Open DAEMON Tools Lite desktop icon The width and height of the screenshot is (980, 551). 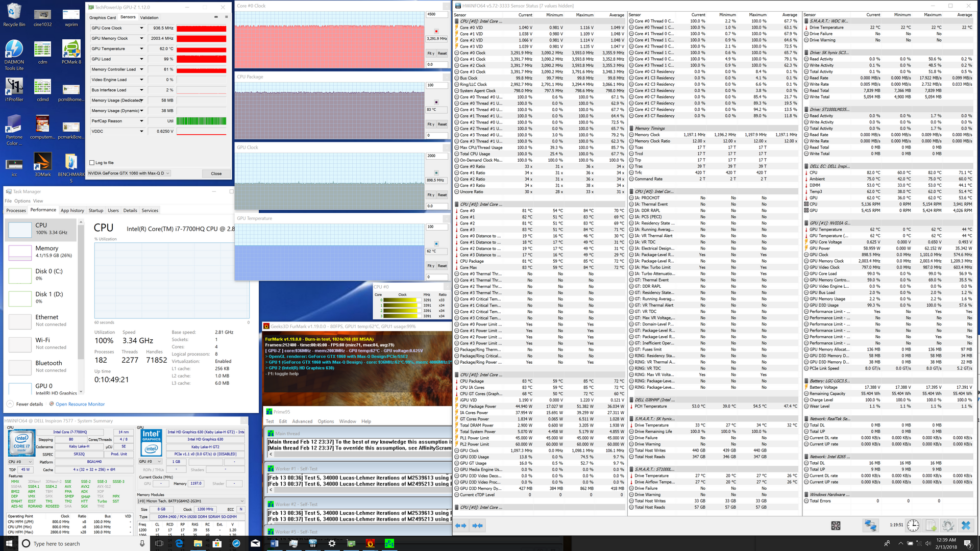click(14, 55)
